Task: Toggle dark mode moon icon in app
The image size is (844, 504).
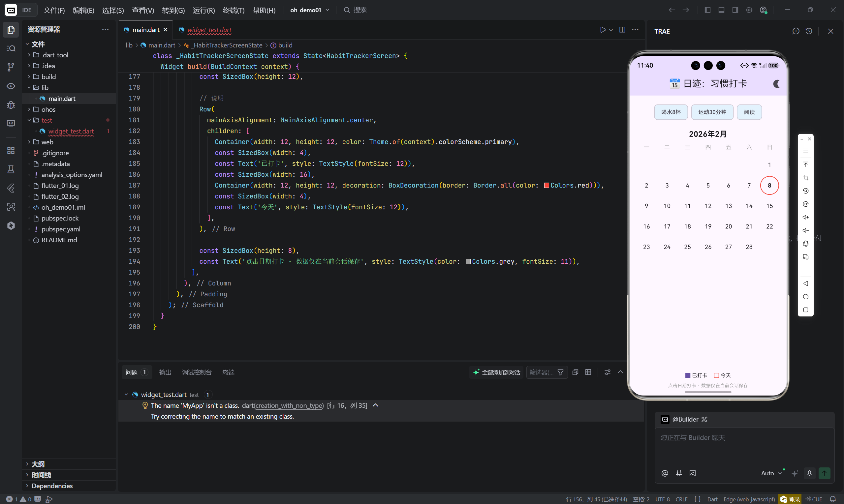Action: (776, 84)
